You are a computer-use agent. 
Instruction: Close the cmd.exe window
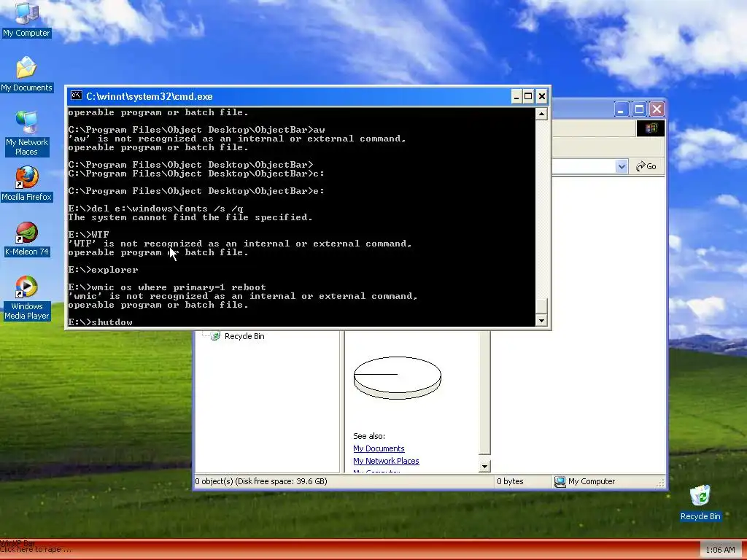pos(542,97)
